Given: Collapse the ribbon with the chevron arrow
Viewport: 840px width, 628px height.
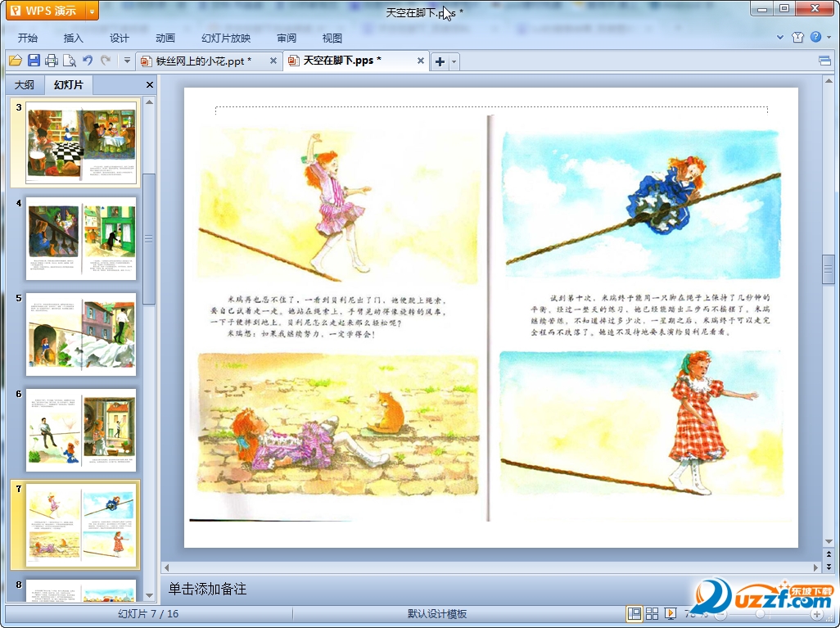Looking at the screenshot, I should (x=780, y=38).
